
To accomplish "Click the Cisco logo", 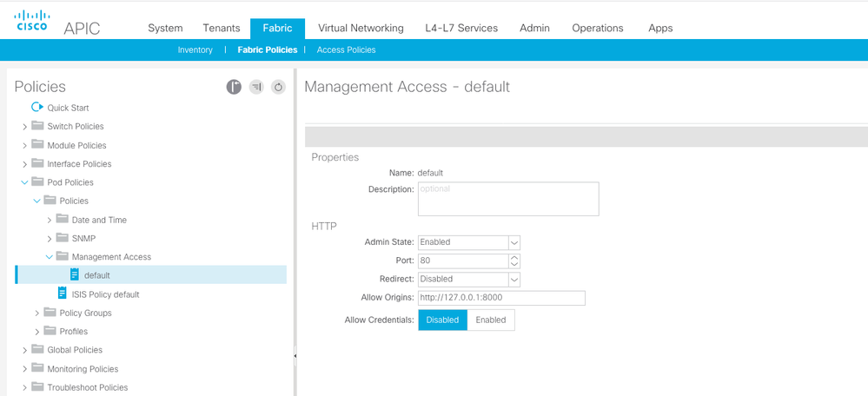I will click(31, 21).
